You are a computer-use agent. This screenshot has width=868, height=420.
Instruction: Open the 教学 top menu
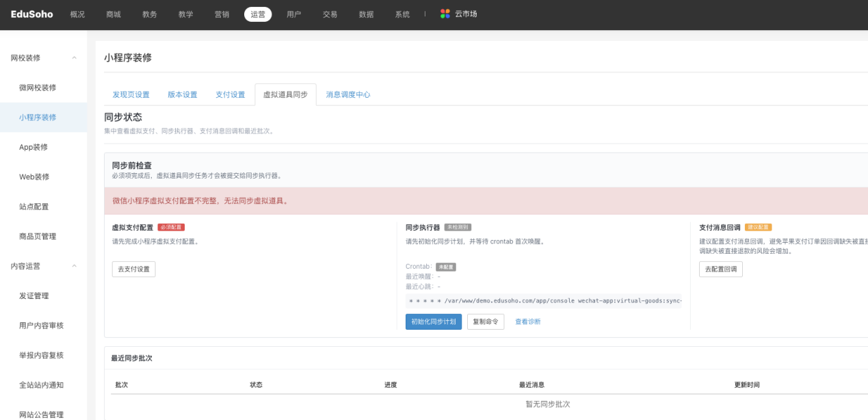click(185, 14)
